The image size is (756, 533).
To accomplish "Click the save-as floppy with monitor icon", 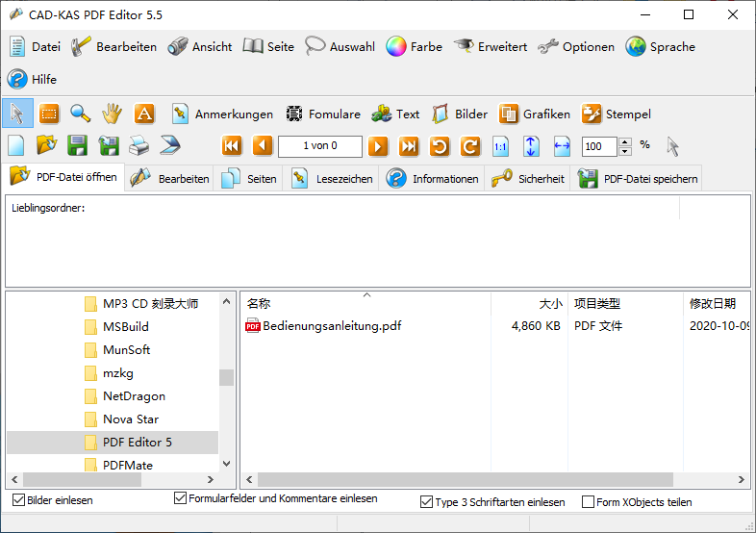I will tap(109, 145).
